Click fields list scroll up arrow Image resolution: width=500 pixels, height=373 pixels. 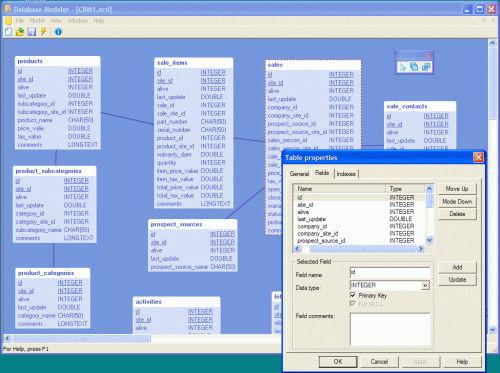coord(429,189)
